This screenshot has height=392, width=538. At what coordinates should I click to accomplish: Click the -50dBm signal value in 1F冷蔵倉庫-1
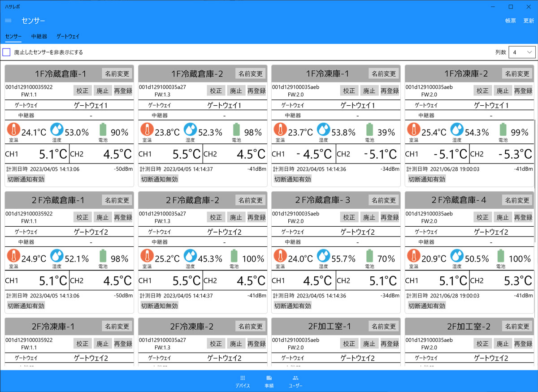click(x=123, y=169)
